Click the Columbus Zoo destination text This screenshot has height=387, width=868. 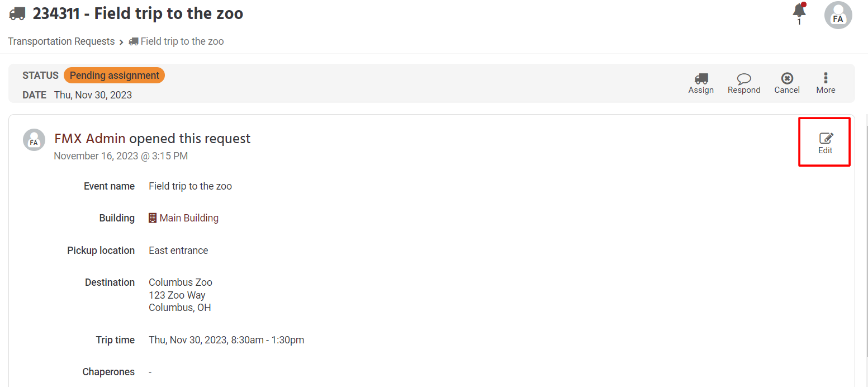181,282
